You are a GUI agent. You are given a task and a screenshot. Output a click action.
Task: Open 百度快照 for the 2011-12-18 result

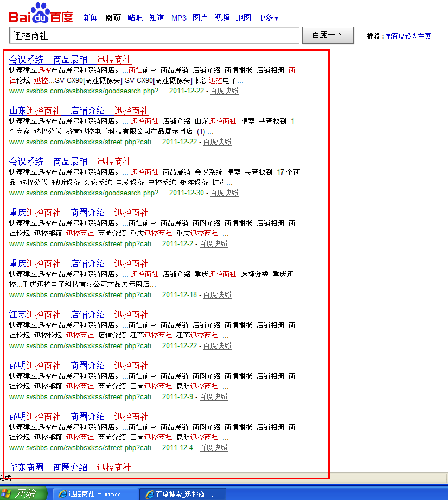[x=217, y=295]
